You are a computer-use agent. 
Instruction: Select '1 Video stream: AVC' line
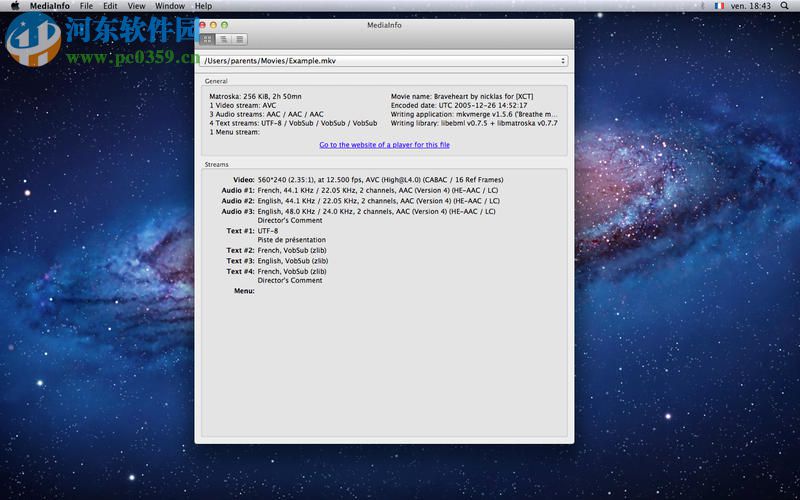(242, 105)
